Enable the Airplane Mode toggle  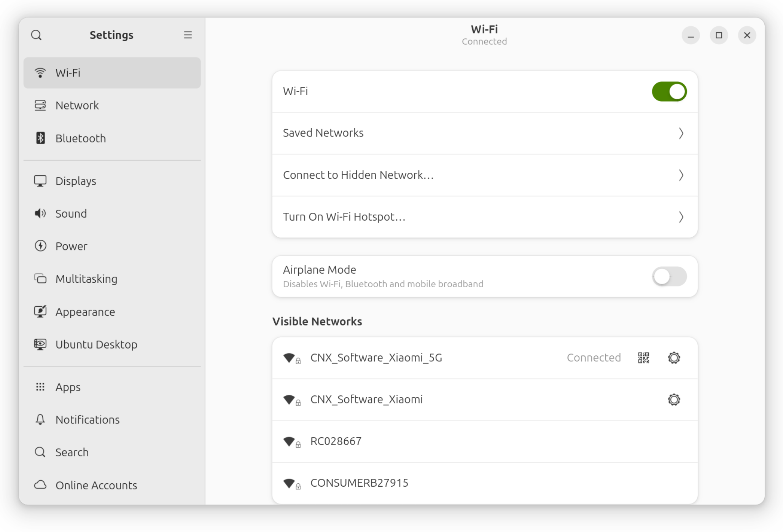669,277
